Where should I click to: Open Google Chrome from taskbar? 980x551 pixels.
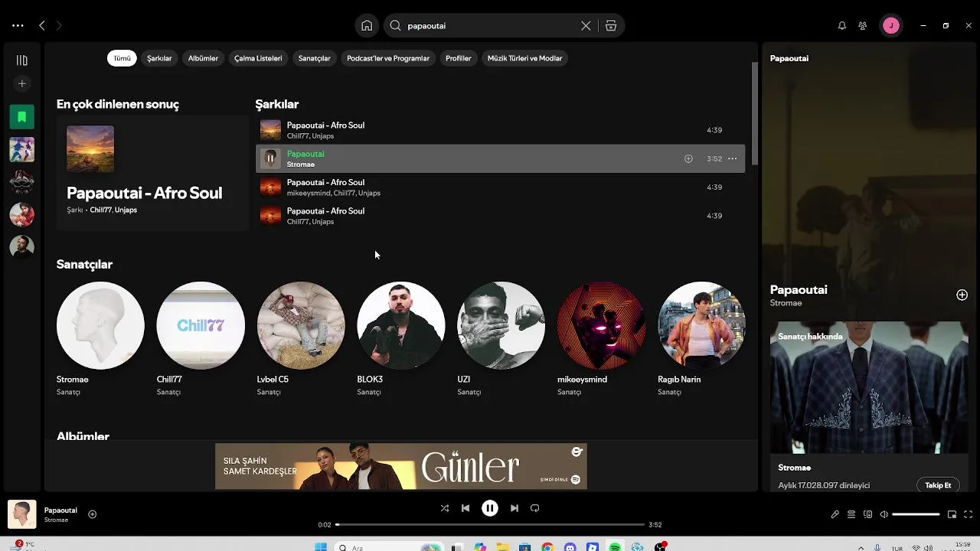point(547,547)
